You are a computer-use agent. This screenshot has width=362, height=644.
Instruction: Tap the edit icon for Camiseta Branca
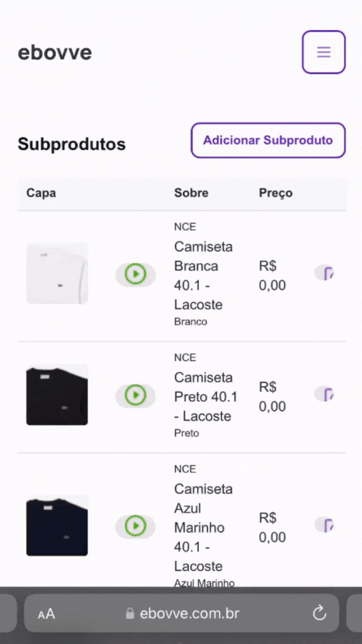(325, 274)
